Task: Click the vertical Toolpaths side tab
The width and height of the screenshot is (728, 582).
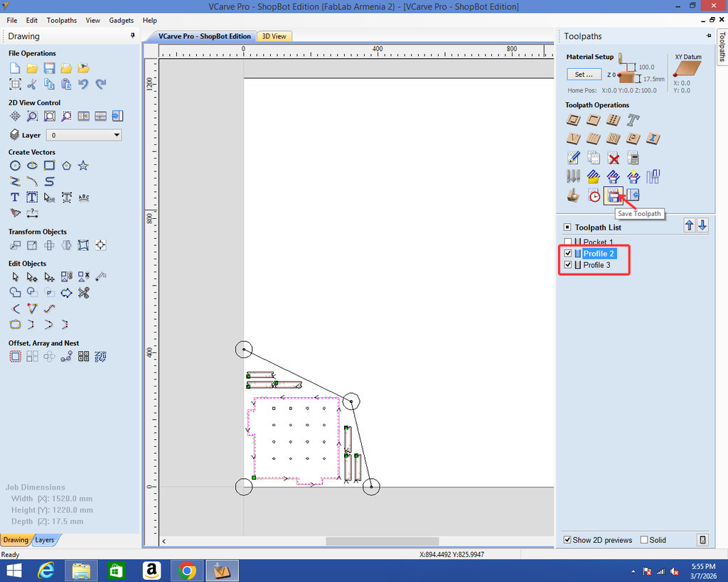Action: click(x=722, y=47)
